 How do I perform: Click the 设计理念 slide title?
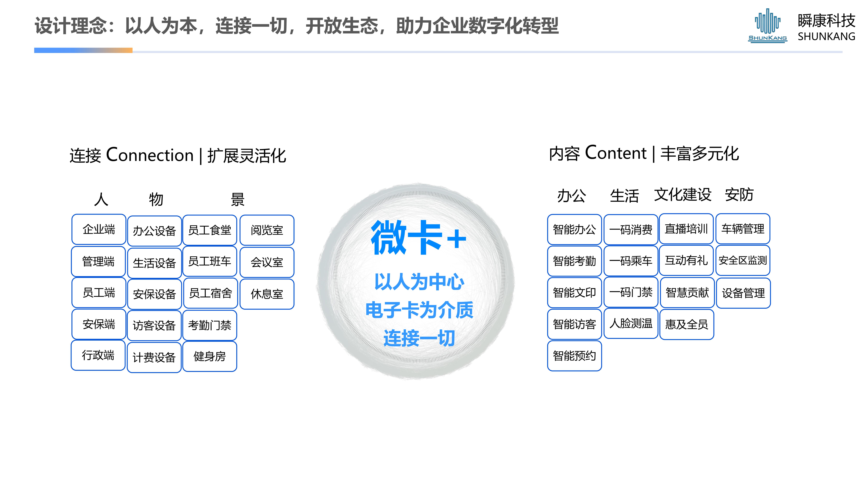[x=297, y=26]
